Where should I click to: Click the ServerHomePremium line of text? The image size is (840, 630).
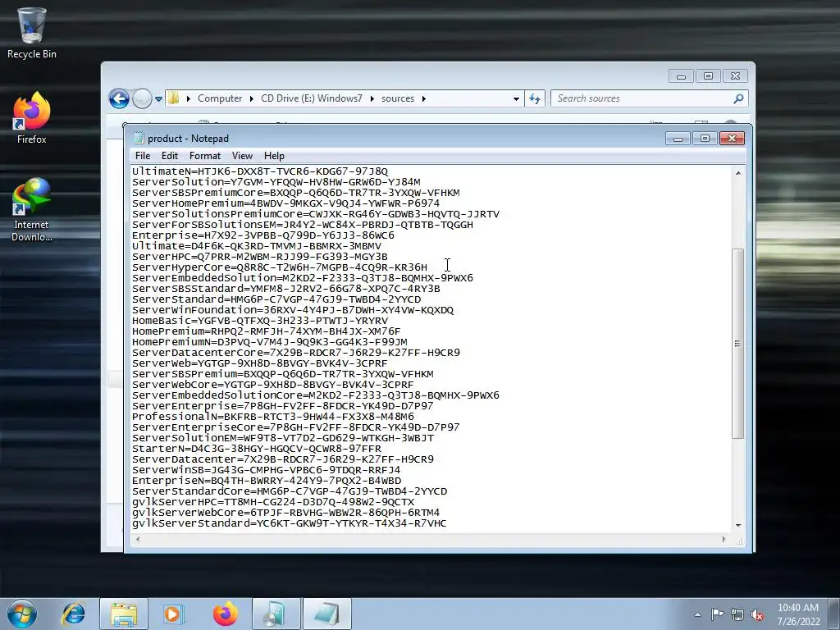285,203
